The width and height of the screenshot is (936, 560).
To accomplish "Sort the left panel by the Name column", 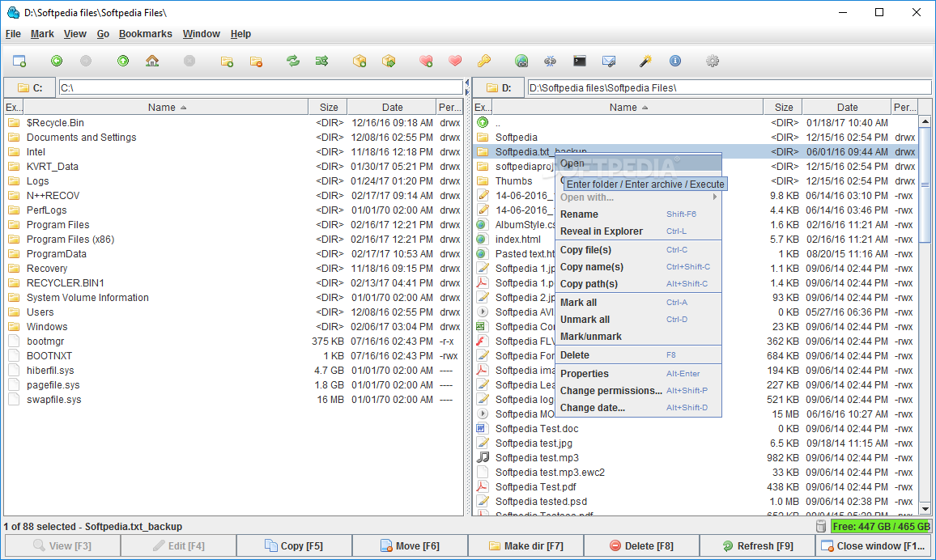I will pos(166,108).
